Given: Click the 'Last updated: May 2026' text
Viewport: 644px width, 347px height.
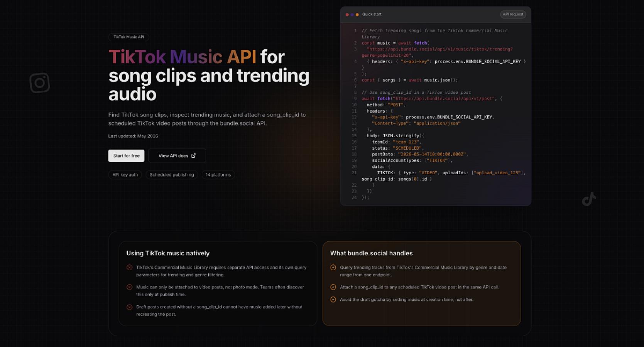Looking at the screenshot, I should click(133, 136).
